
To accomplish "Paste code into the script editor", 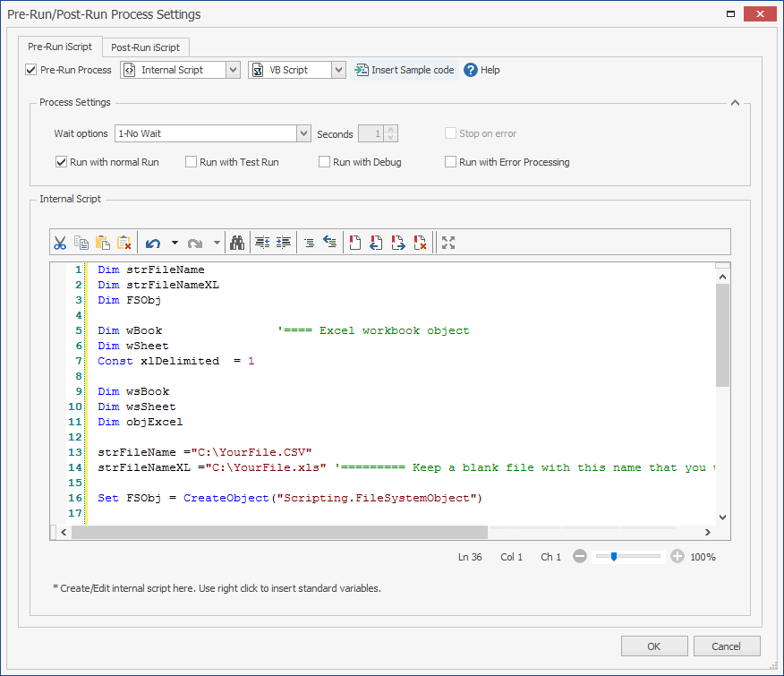I will (101, 242).
